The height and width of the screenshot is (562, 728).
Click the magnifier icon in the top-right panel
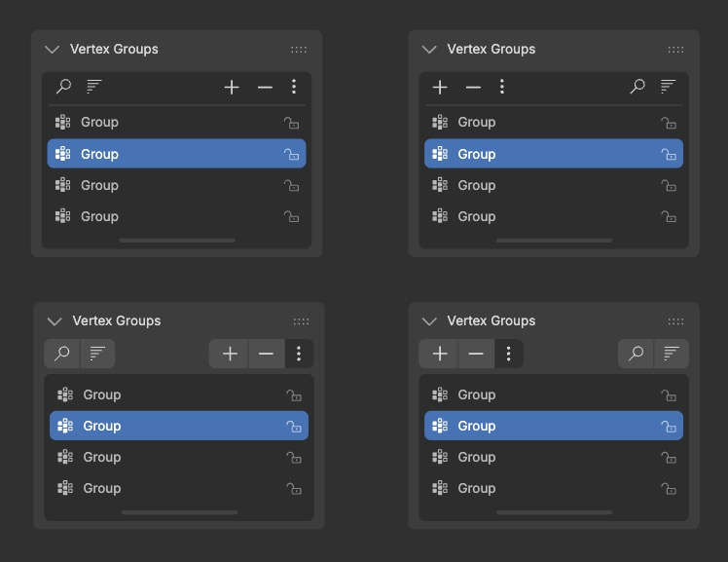(x=637, y=87)
